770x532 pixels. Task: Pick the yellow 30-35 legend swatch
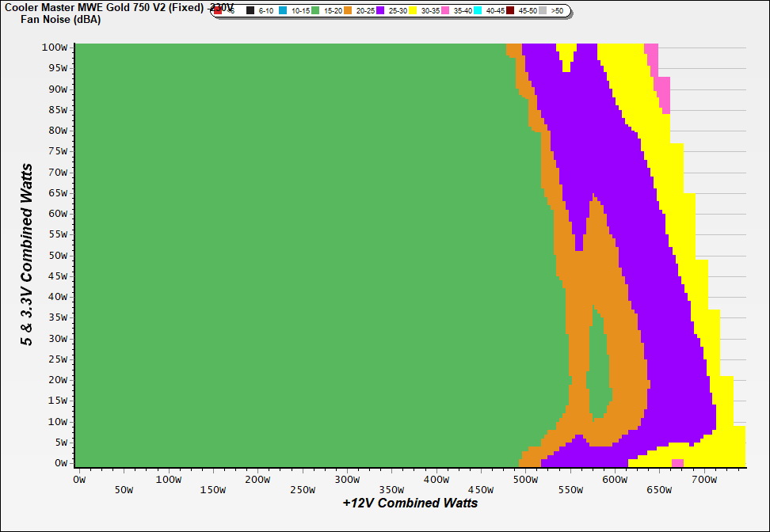pos(413,11)
